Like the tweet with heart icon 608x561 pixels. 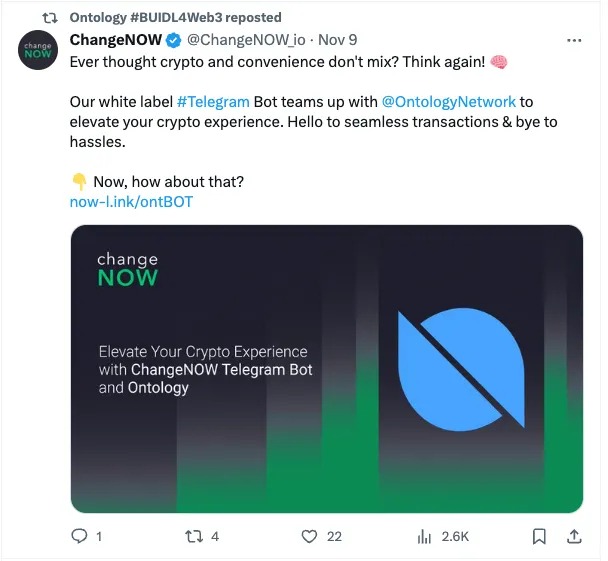310,537
